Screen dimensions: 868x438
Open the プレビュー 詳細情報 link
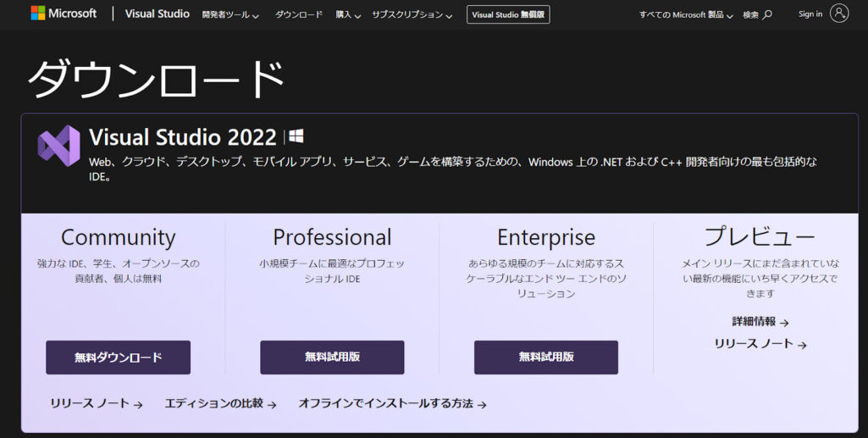pos(760,322)
